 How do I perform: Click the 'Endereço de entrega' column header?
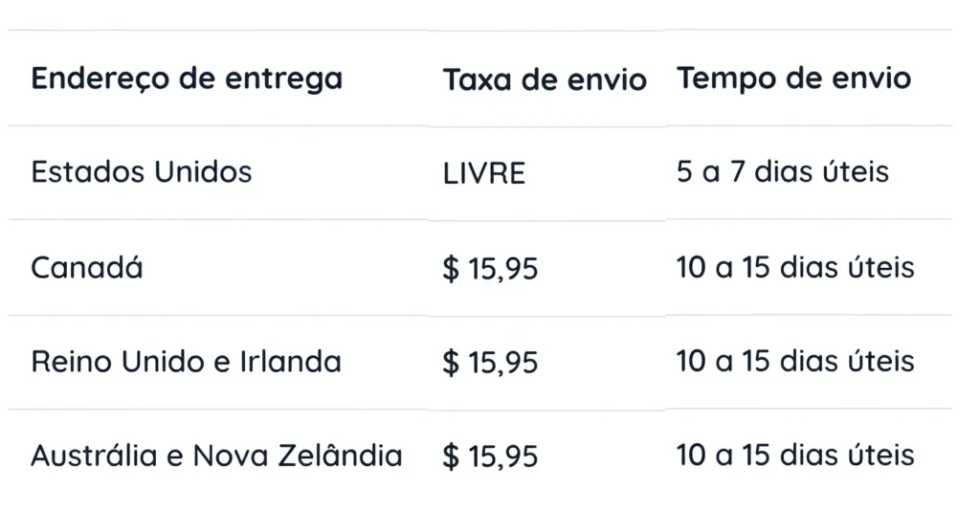click(187, 78)
